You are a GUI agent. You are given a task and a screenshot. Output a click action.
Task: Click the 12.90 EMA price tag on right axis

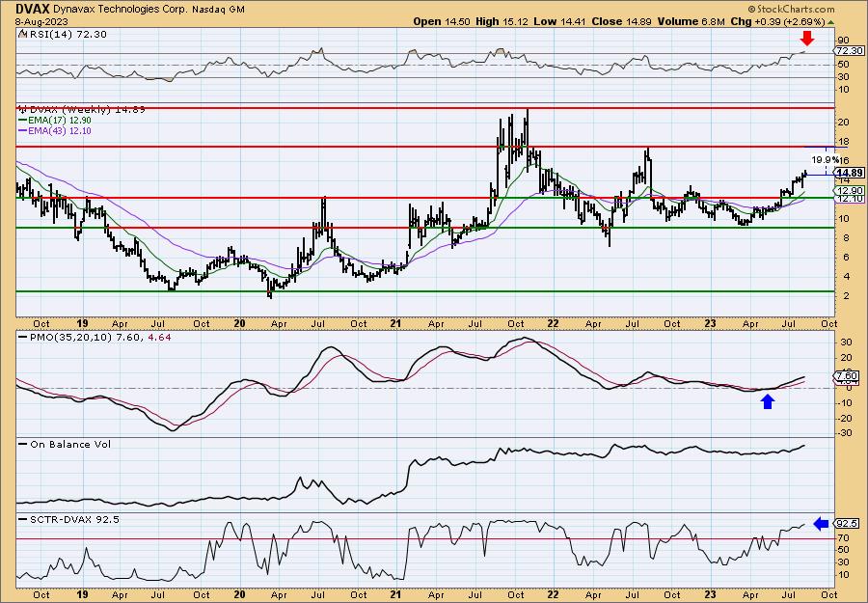(x=850, y=190)
